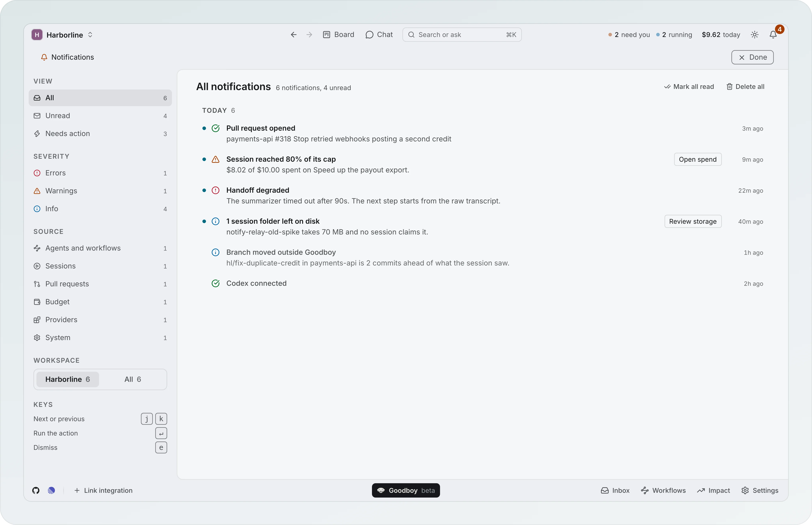This screenshot has height=525, width=812.
Task: Click the Goodboy beta badge
Action: point(406,491)
